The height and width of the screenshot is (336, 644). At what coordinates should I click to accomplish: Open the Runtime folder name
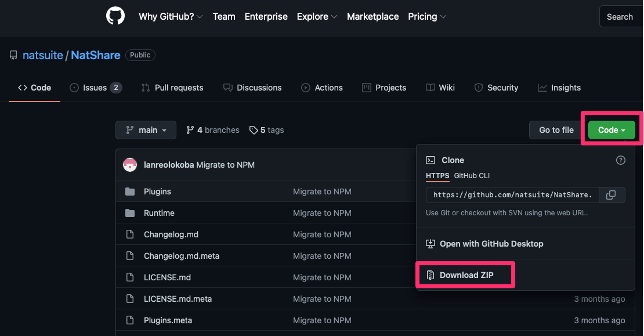click(x=159, y=213)
